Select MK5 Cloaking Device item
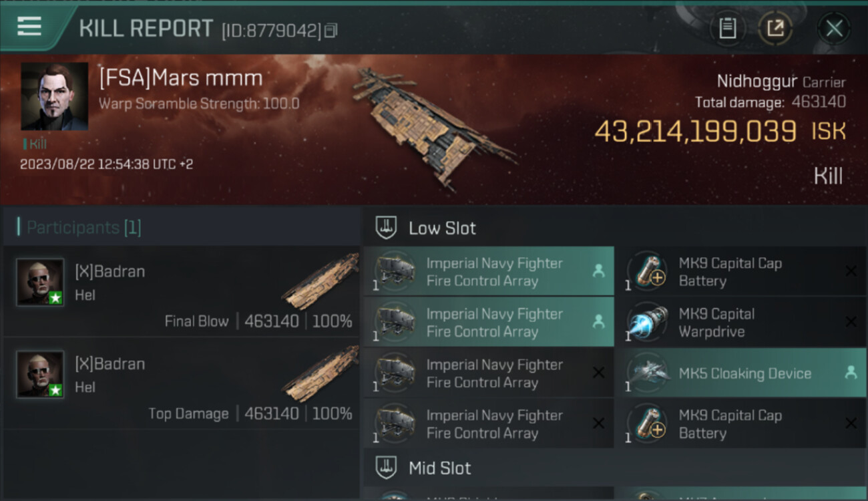 point(744,373)
